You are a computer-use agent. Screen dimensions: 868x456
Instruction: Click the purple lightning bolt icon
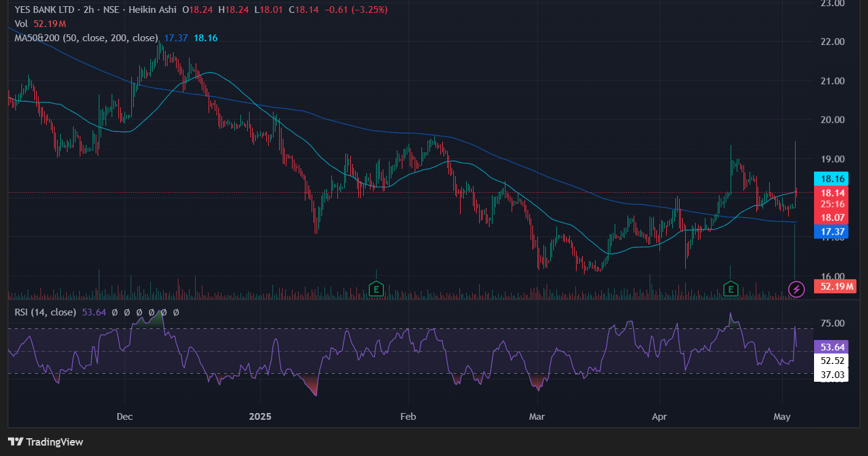[796, 288]
